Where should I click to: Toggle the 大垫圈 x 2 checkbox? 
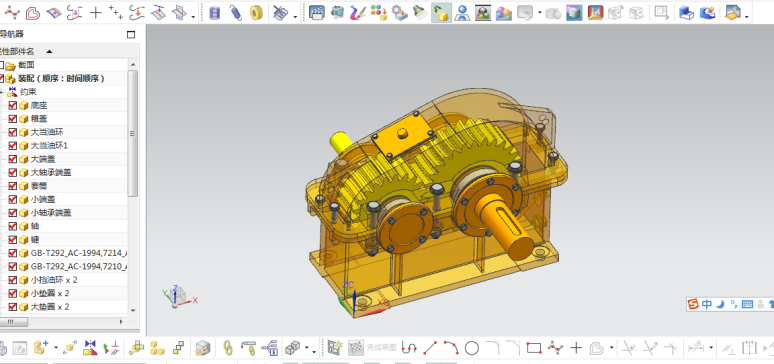[13, 307]
